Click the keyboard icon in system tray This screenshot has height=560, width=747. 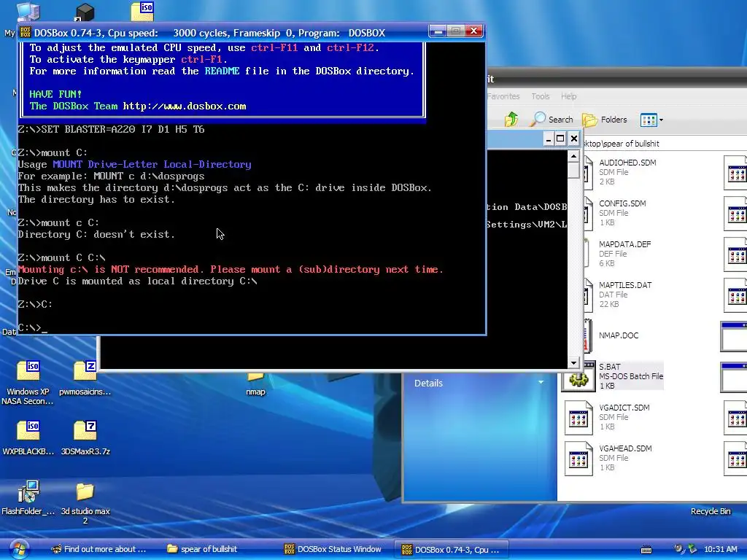(x=646, y=550)
